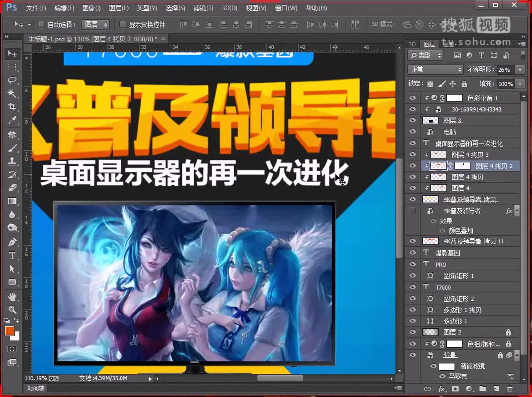
Task: Select the Blur tool
Action: coord(12,214)
